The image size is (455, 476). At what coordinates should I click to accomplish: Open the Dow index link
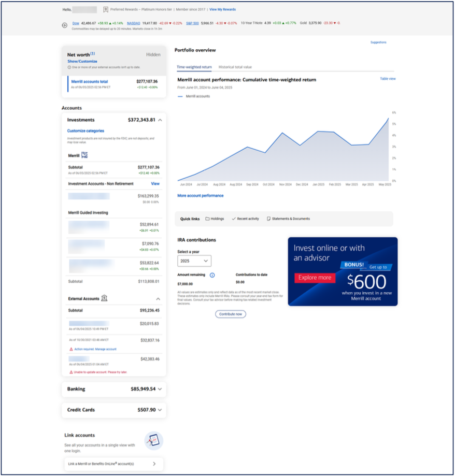[76, 23]
